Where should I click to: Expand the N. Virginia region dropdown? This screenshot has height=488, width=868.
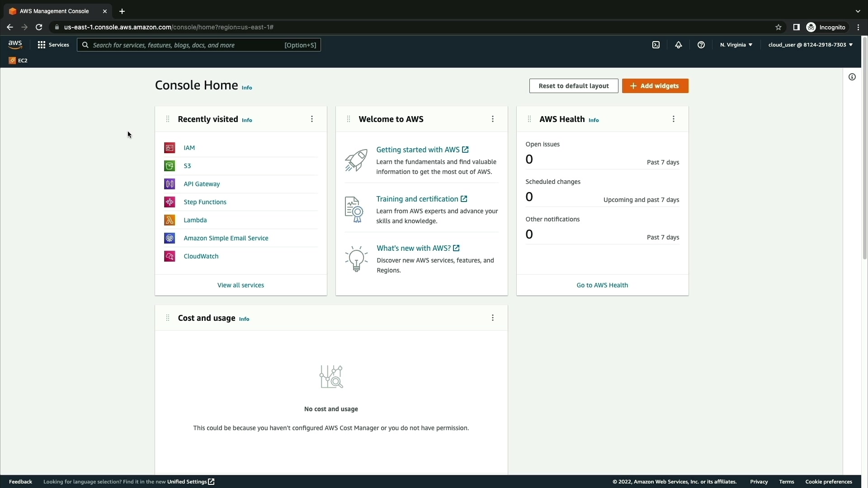[736, 45]
